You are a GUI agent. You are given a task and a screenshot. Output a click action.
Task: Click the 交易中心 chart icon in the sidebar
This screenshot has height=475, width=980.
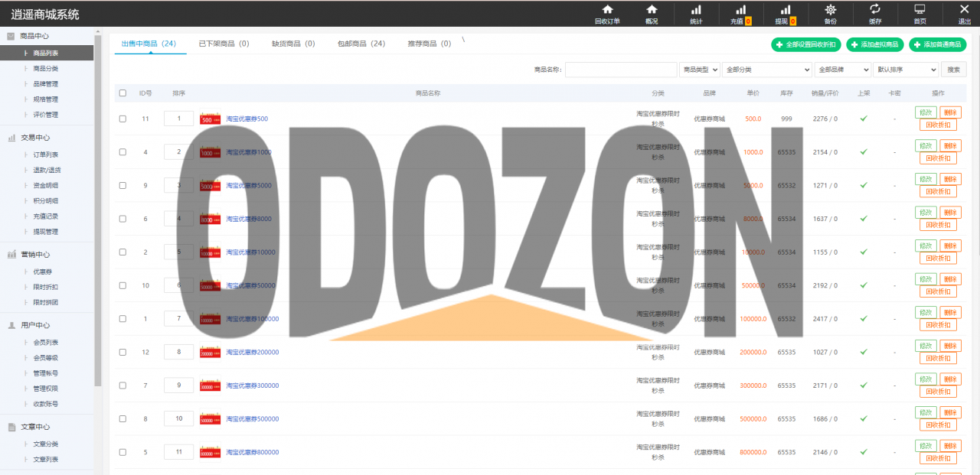click(x=11, y=138)
